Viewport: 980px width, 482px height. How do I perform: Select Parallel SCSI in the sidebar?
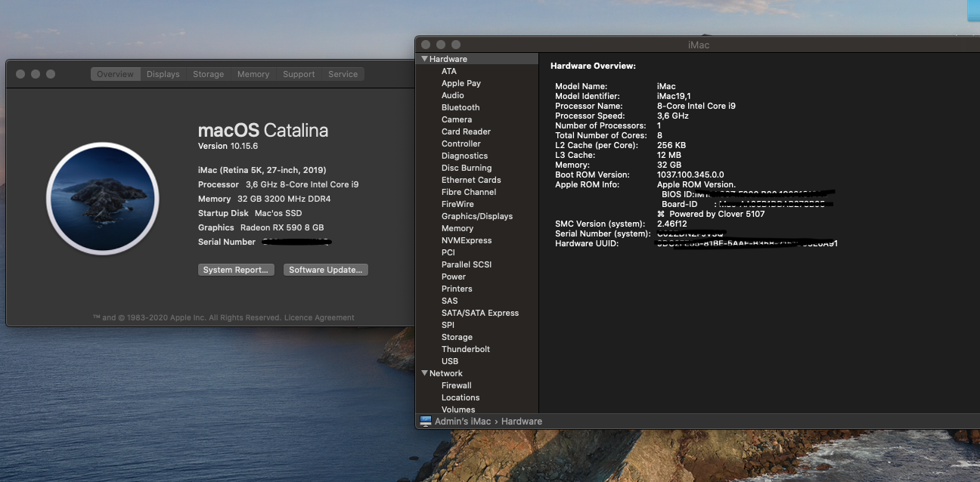click(467, 264)
